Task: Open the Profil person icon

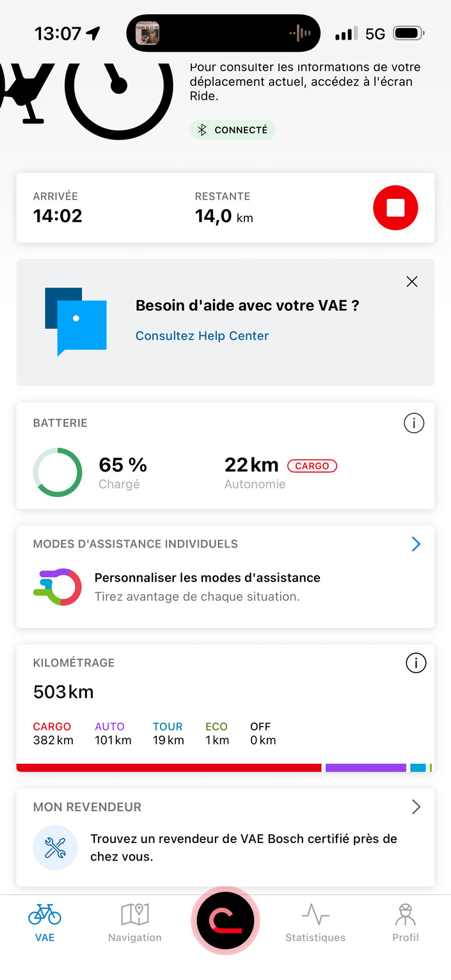Action: point(405,916)
